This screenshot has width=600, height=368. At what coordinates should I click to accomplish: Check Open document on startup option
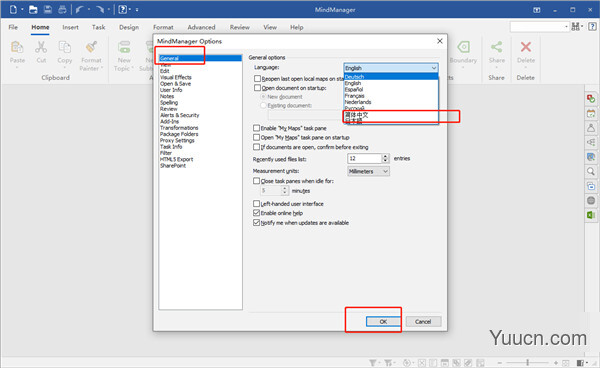coord(258,88)
